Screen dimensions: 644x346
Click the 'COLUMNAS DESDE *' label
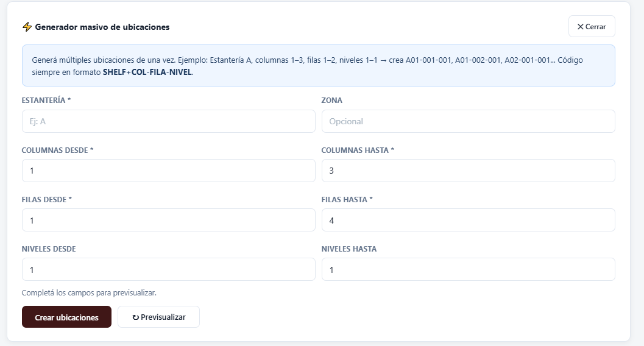tap(57, 150)
